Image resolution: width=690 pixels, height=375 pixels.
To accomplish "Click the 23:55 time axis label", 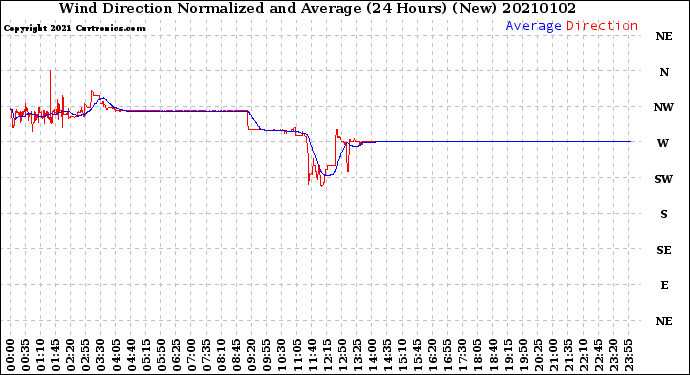I will pyautogui.click(x=629, y=355).
